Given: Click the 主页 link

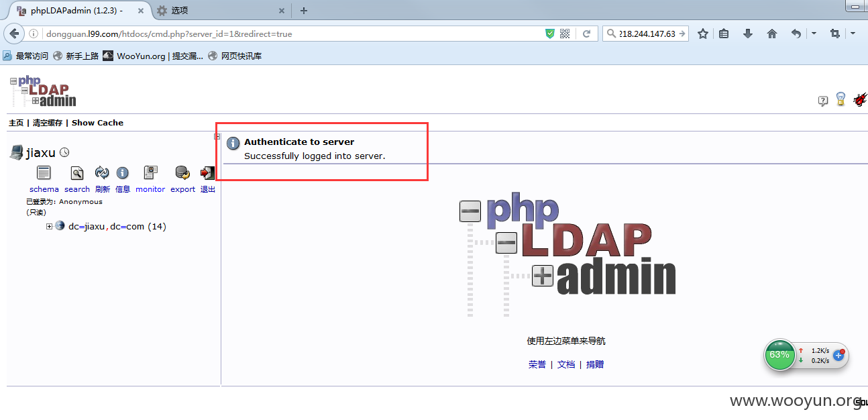Looking at the screenshot, I should 16,123.
